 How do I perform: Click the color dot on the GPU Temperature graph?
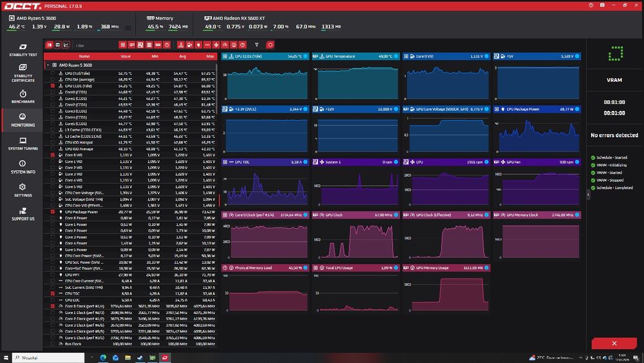(396, 56)
